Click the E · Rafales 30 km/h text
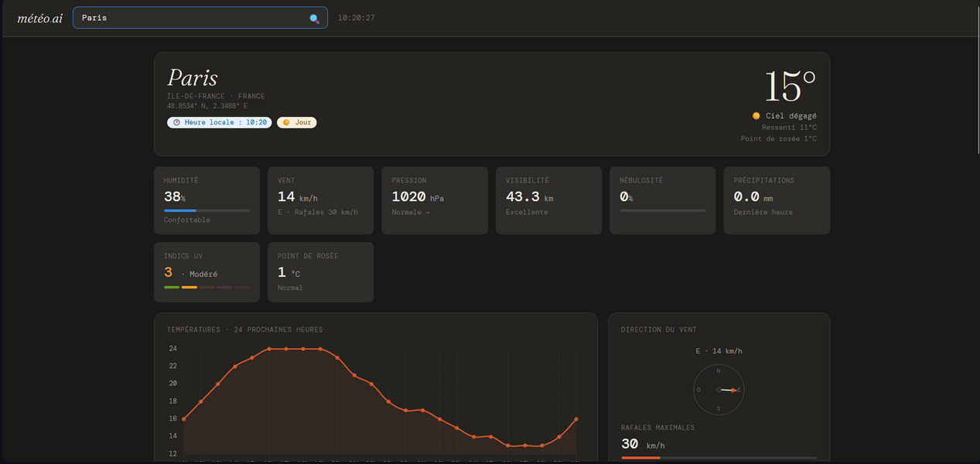 pos(318,212)
